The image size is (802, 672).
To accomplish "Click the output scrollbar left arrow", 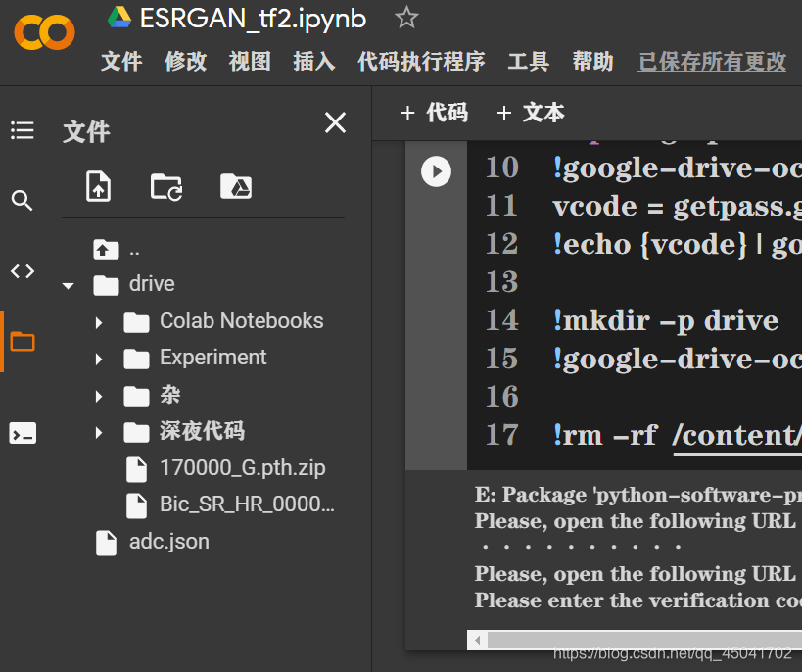I will click(x=477, y=640).
